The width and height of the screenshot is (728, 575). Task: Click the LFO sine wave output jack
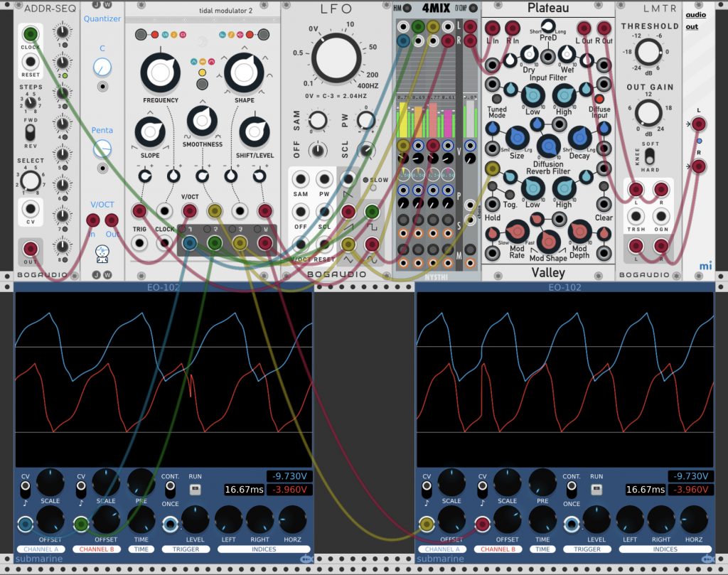tap(372, 244)
